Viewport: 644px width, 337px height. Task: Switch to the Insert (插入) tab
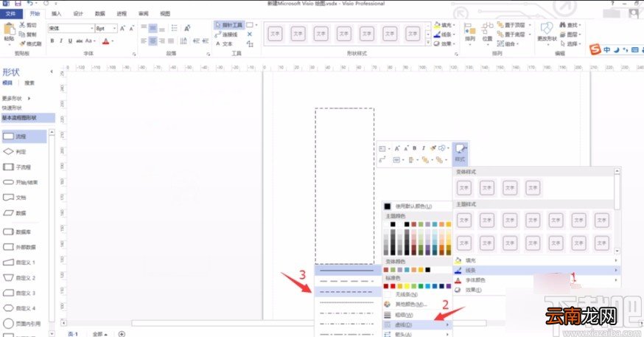coord(56,13)
